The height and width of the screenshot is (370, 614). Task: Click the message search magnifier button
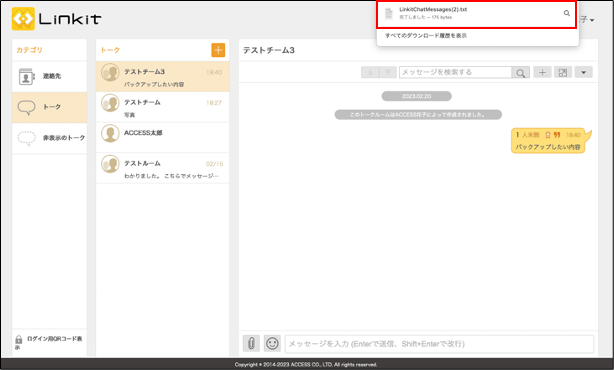(520, 73)
